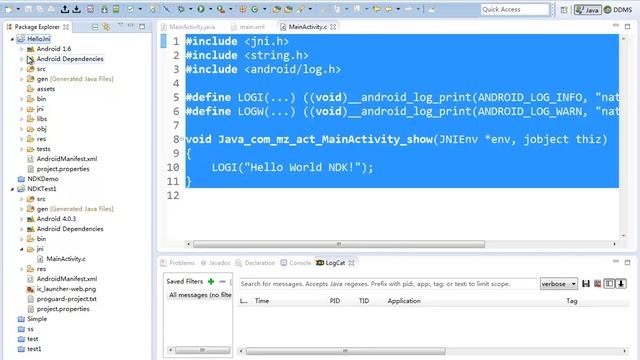This screenshot has width=640, height=360.
Task: Click the Application column header in LogCat
Action: point(404,301)
